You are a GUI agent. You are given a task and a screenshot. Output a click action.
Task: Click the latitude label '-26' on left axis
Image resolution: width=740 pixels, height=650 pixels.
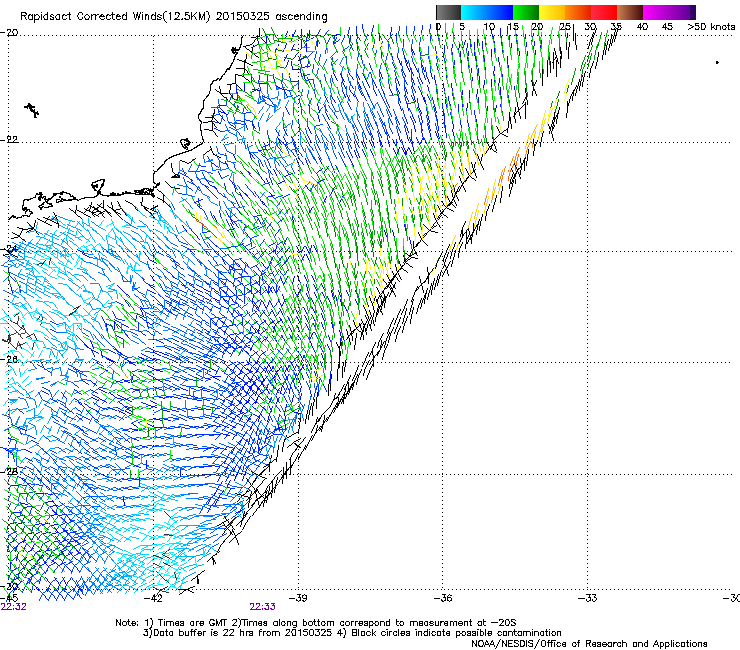(9, 360)
